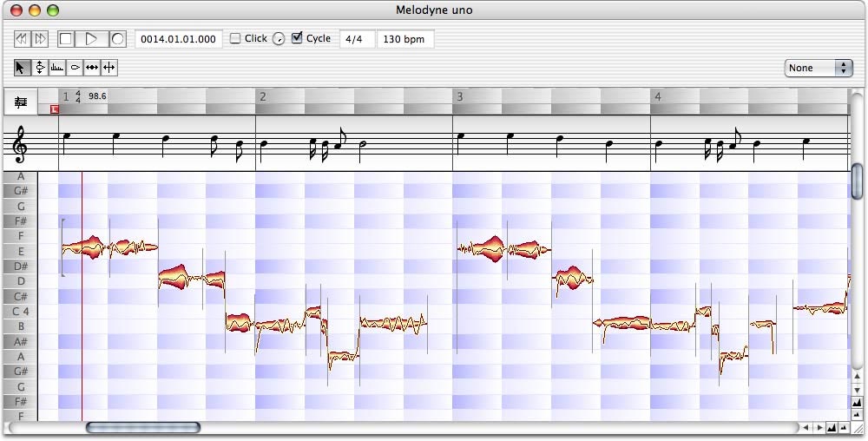Click the scroll up arrow
Screen dimensions: 868x441
(857, 376)
